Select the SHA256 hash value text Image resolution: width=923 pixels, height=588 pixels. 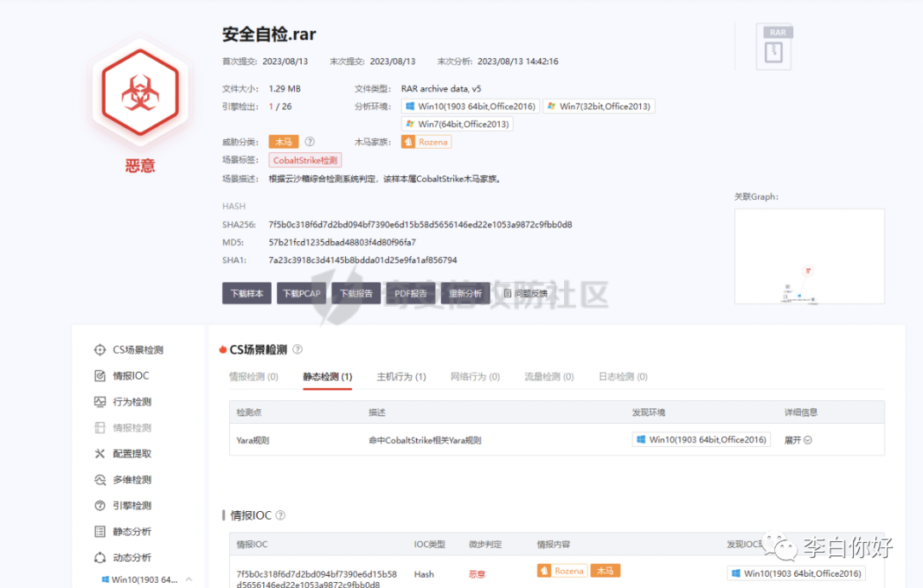pyautogui.click(x=420, y=224)
